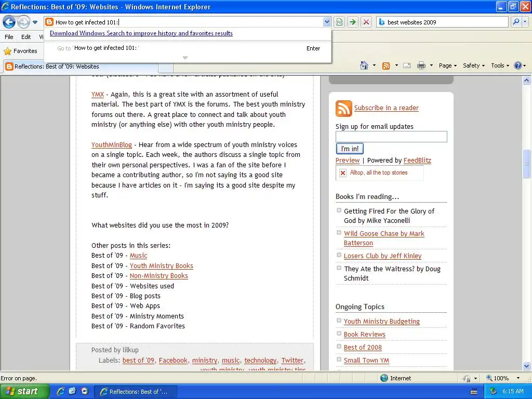
Task: Click the vertical scrollbar thumb
Action: click(x=526, y=164)
